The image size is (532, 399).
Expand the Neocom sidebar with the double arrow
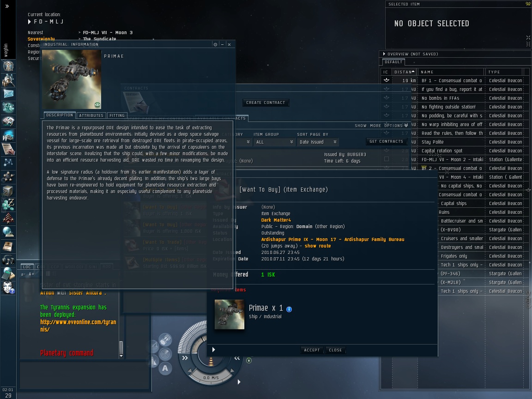(x=7, y=6)
